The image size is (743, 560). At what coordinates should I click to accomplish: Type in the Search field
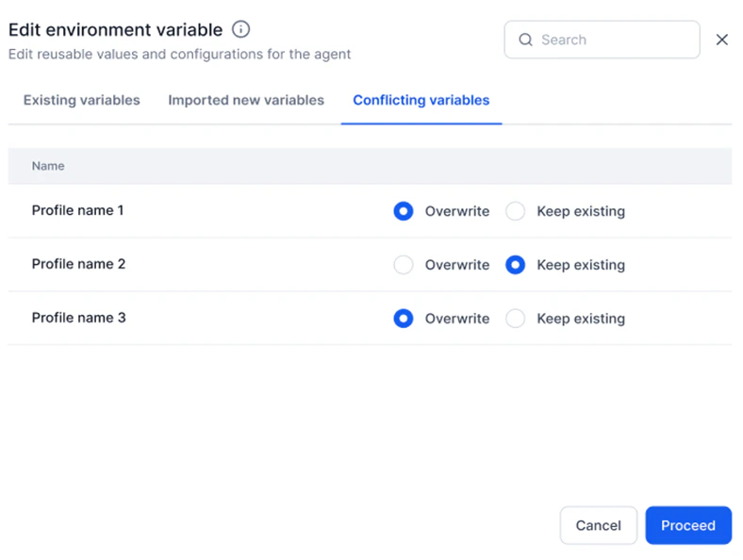pos(613,41)
